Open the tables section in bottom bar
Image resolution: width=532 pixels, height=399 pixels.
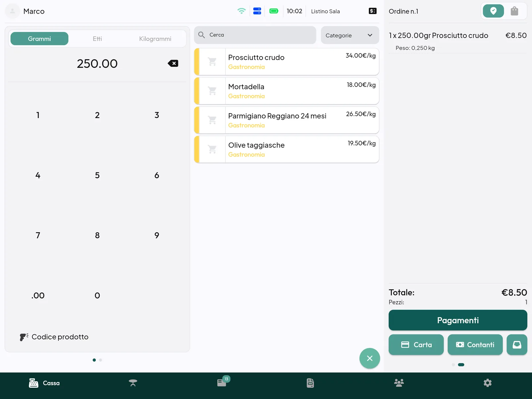pyautogui.click(x=133, y=383)
